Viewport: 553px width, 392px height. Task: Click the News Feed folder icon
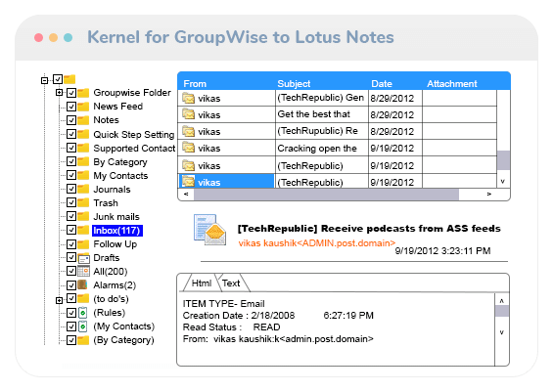(x=83, y=107)
